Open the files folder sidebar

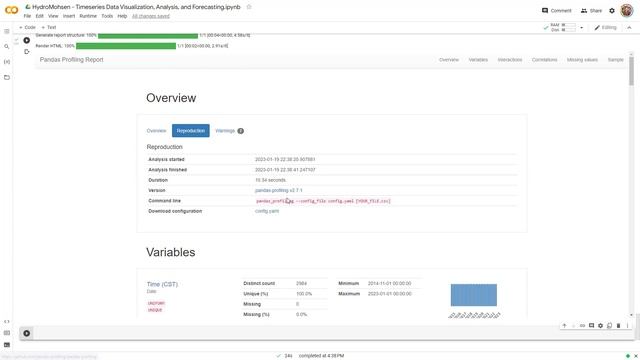pos(7,78)
